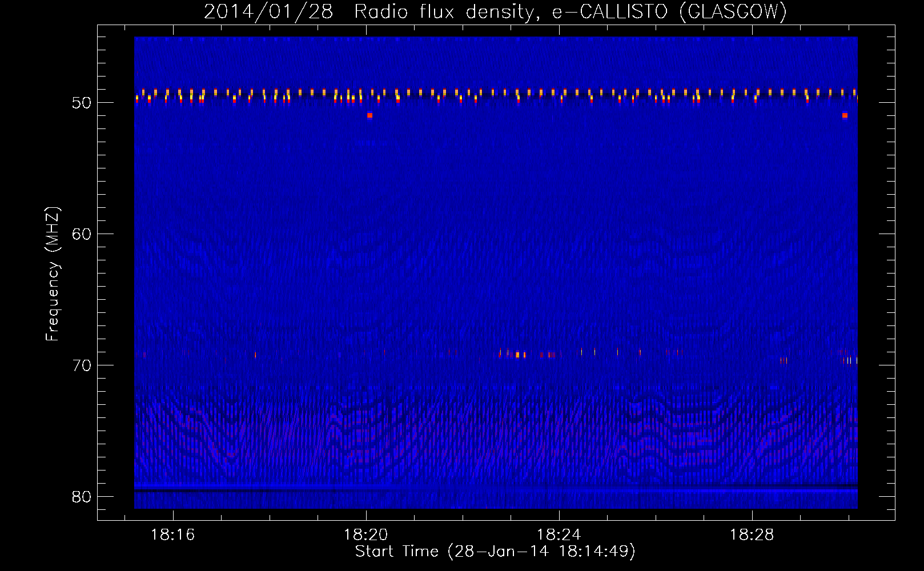The height and width of the screenshot is (571, 924).
Task: Click the 60 frequency tick label
Action: tap(82, 234)
